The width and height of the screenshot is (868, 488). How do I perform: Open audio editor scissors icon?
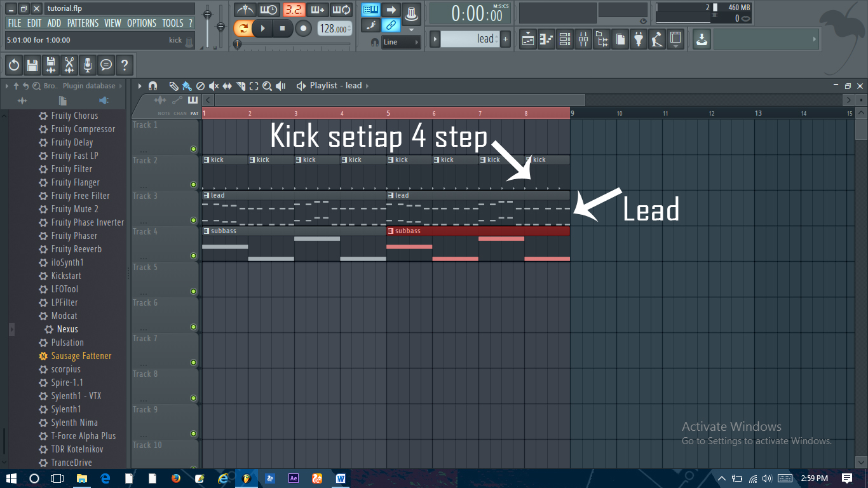click(x=69, y=65)
